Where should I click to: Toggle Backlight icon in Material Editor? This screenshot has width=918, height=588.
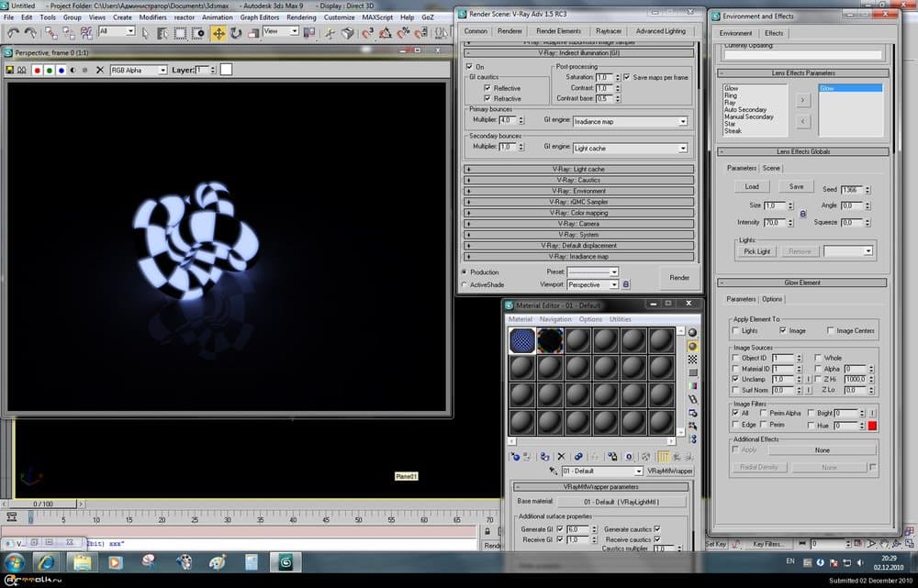click(692, 346)
